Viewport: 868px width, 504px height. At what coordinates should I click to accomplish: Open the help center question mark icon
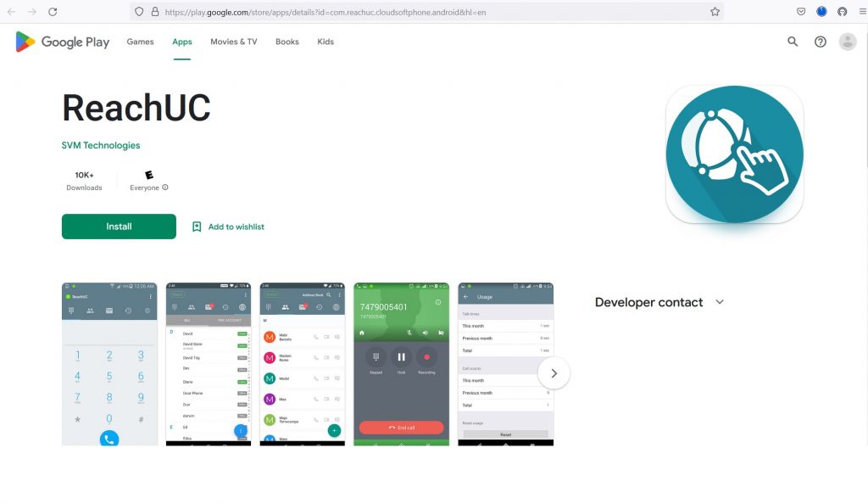coord(821,42)
